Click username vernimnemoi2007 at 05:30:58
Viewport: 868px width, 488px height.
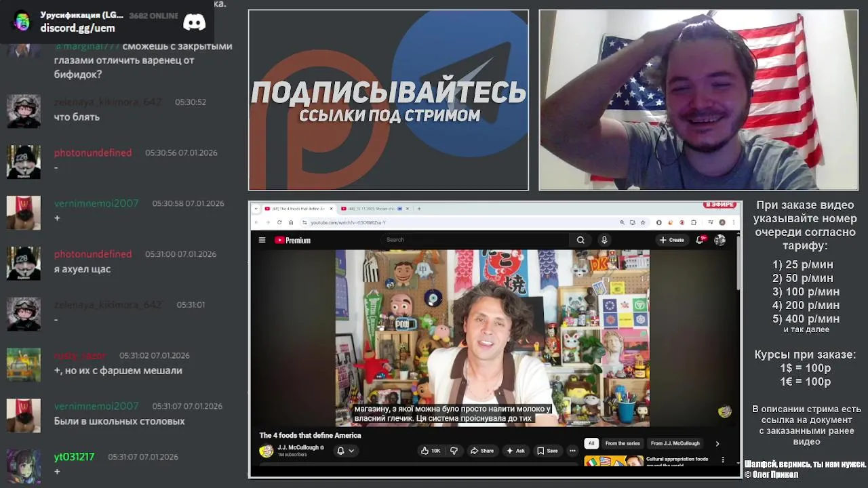pos(96,203)
